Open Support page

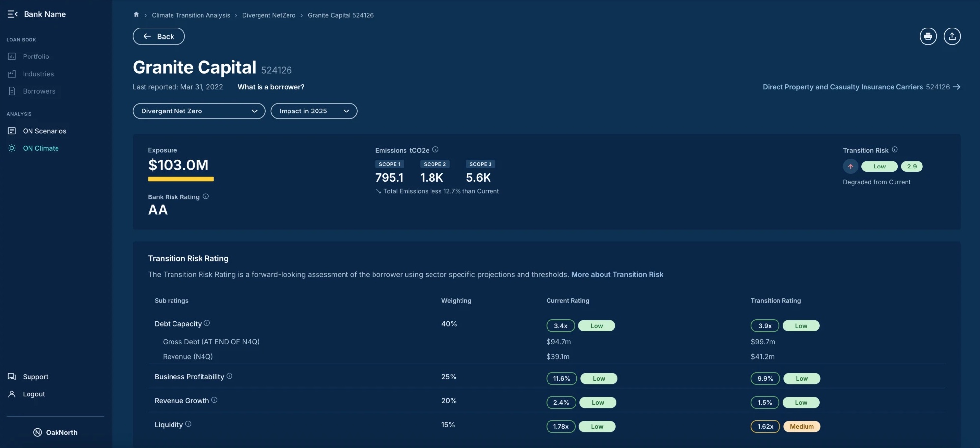click(35, 377)
